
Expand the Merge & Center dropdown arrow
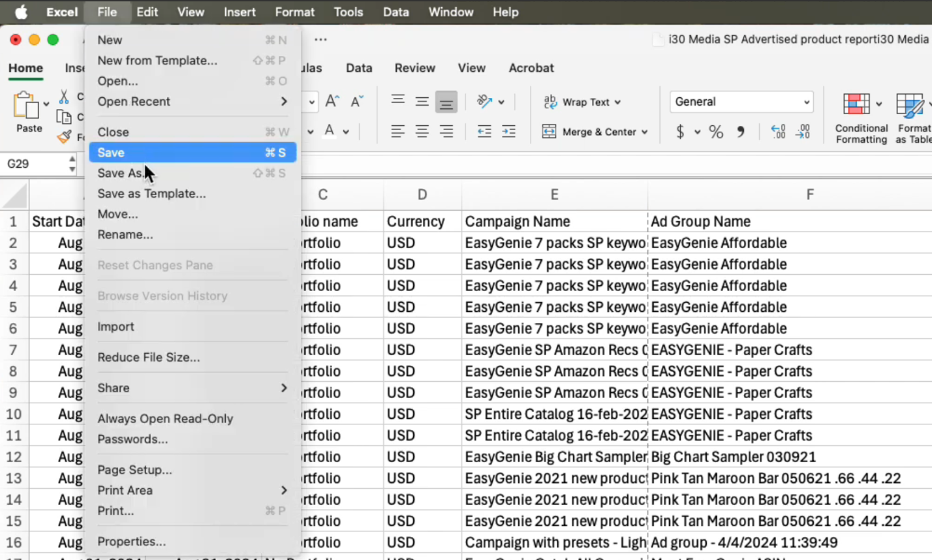[645, 132]
